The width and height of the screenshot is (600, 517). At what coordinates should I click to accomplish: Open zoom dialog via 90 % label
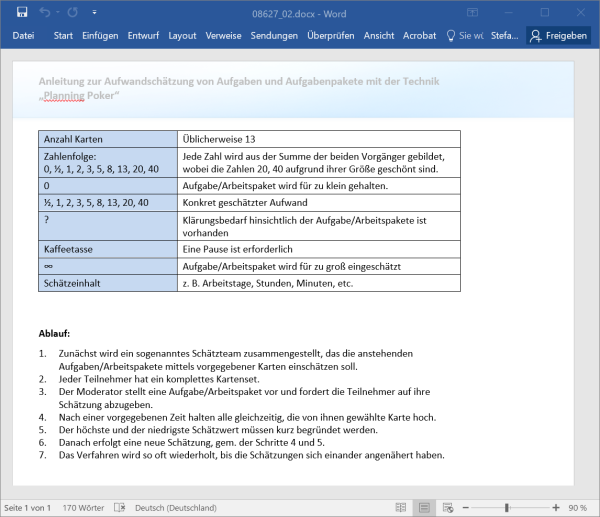[x=578, y=508]
